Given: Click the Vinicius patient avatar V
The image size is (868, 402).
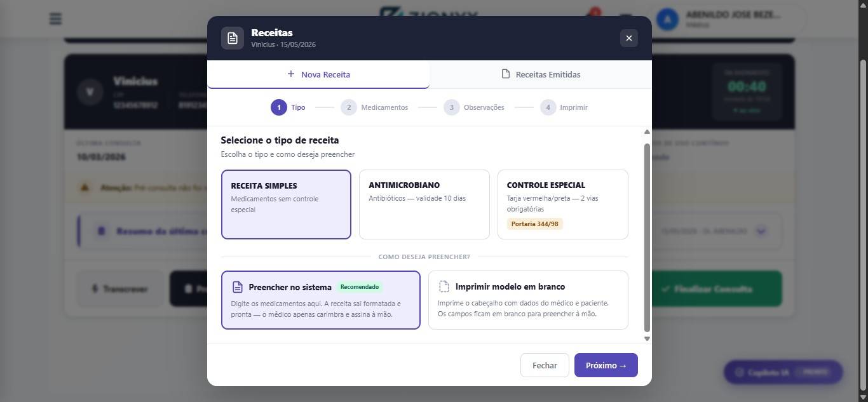Looking at the screenshot, I should tap(90, 92).
